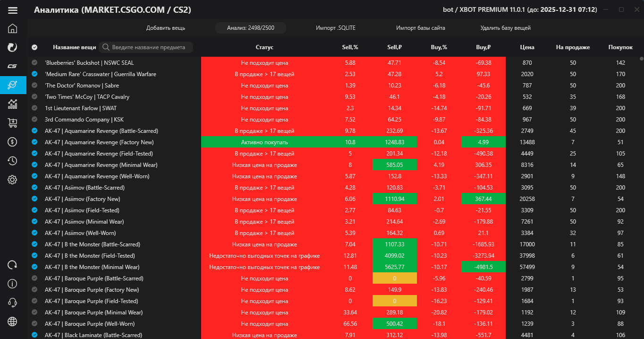Screen dimensions: 644x339
Task: Toggle the select-all checkbox in header
Action: [x=34, y=47]
